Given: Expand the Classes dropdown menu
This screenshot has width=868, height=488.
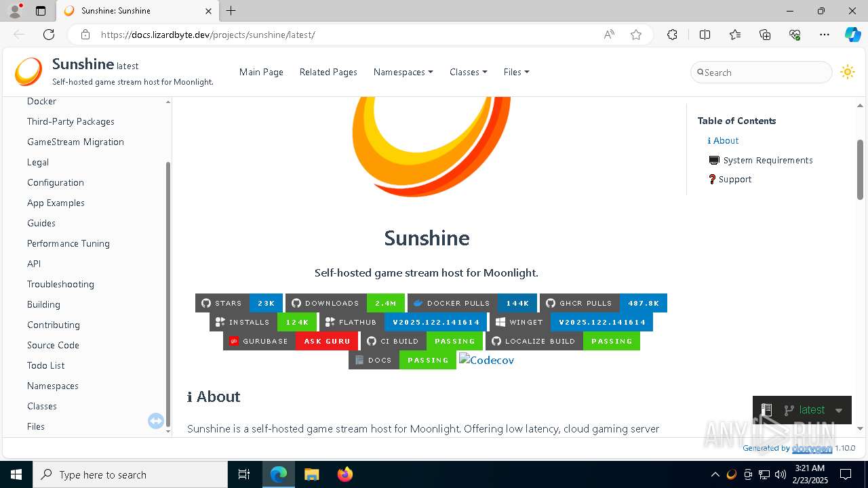Looking at the screenshot, I should click(x=468, y=72).
